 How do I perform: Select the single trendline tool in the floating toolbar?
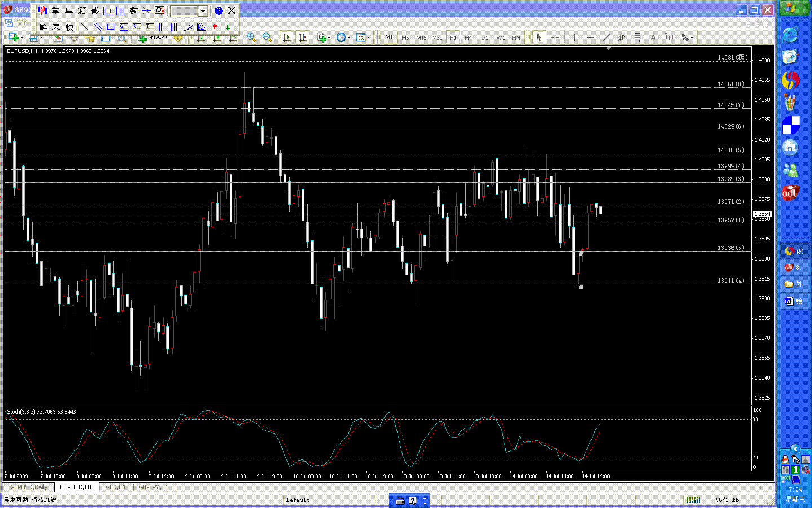click(85, 27)
